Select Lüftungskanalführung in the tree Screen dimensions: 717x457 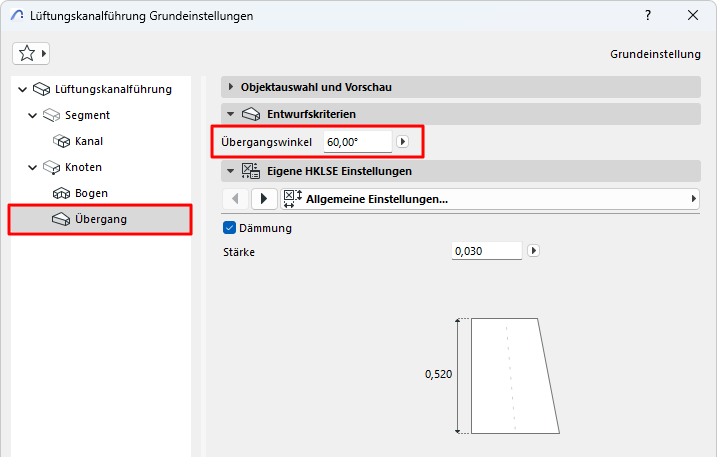[x=113, y=89]
